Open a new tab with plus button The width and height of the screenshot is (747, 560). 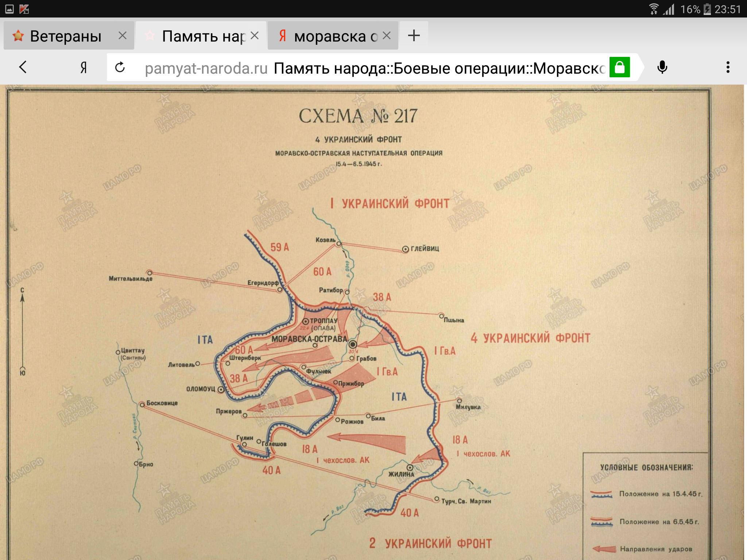(414, 36)
